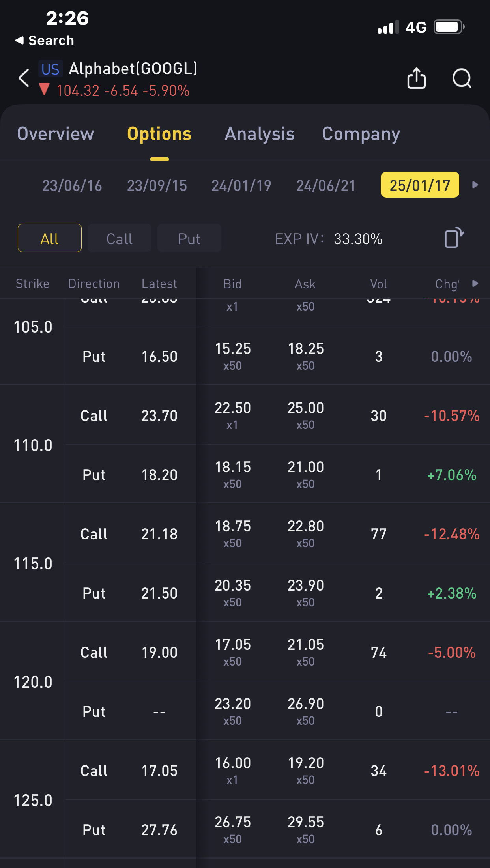Expand more expiry dates with right arrow

pos(475,185)
